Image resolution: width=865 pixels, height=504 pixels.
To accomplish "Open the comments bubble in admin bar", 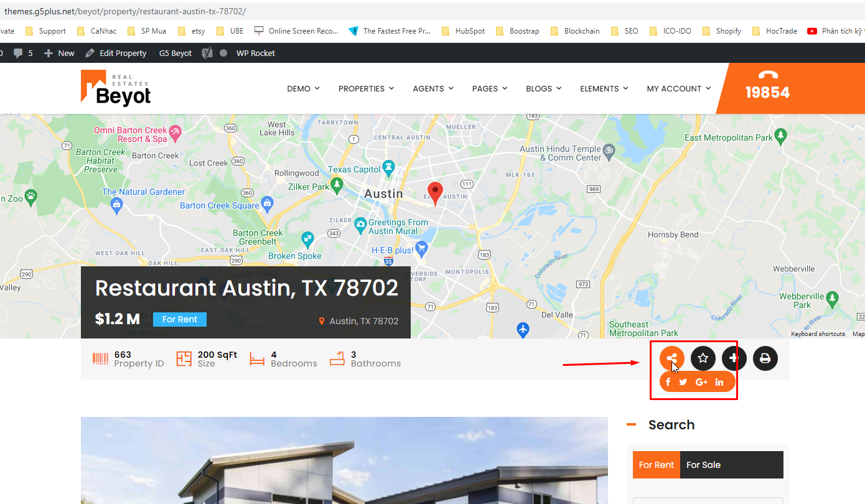I will (x=23, y=53).
